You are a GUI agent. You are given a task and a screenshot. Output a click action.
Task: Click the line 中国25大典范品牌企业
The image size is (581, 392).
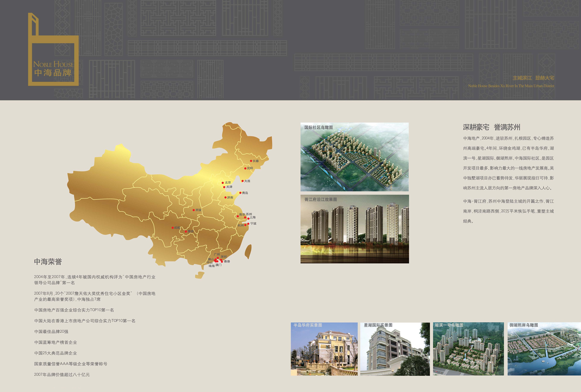point(56,353)
